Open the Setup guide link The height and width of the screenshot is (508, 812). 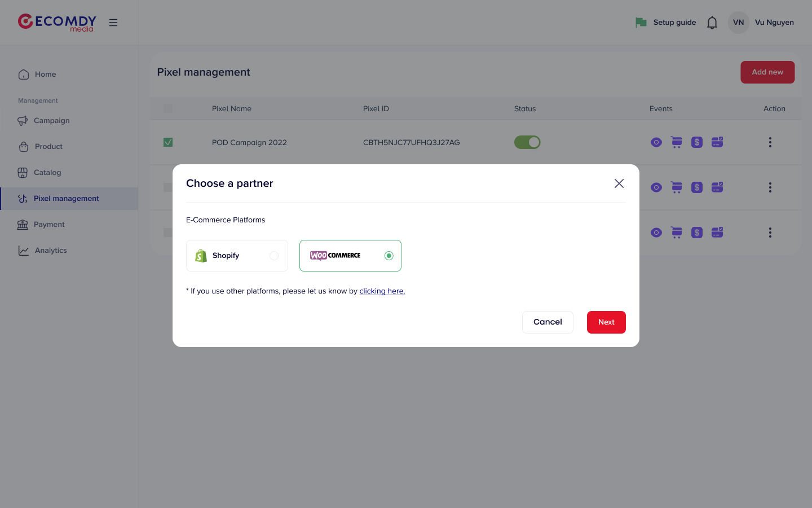coord(674,23)
